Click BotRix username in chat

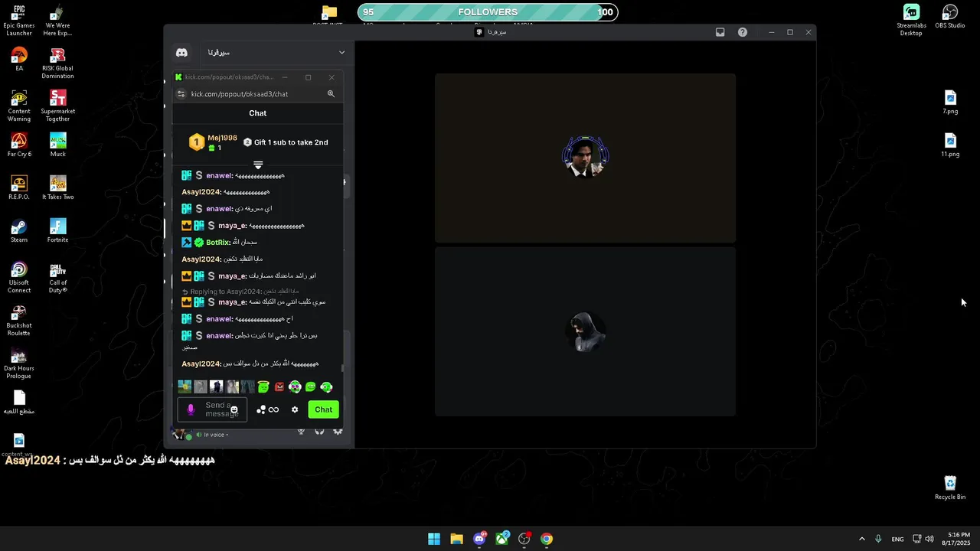[218, 243]
